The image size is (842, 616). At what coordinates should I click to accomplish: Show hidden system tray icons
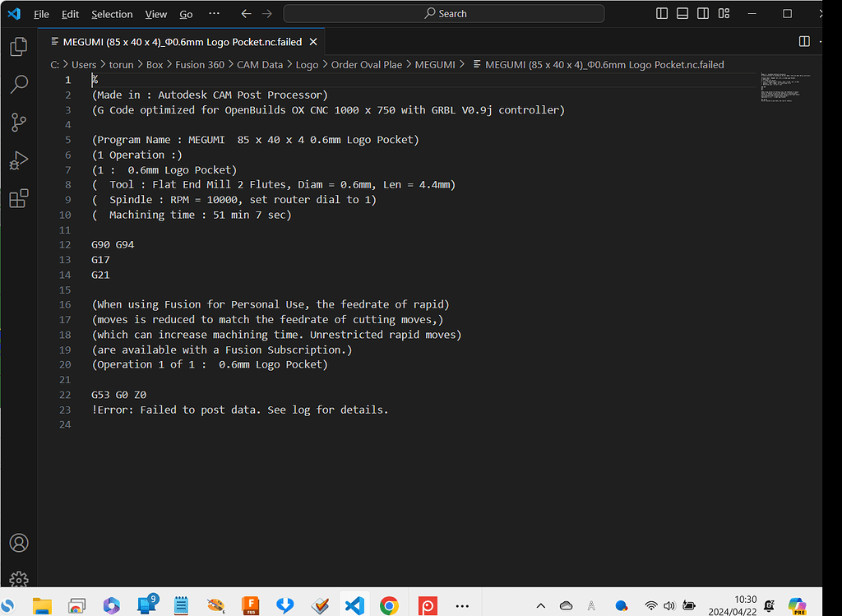point(541,606)
